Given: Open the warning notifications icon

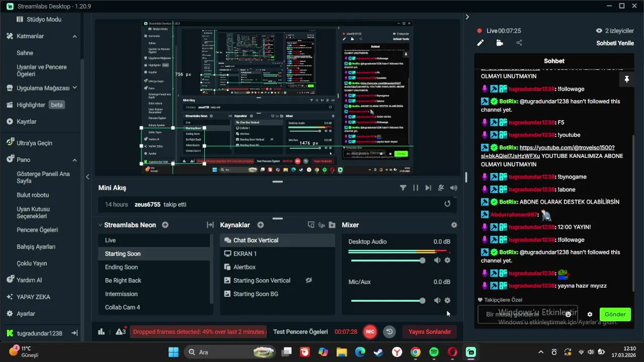Looking at the screenshot, I should (x=121, y=332).
